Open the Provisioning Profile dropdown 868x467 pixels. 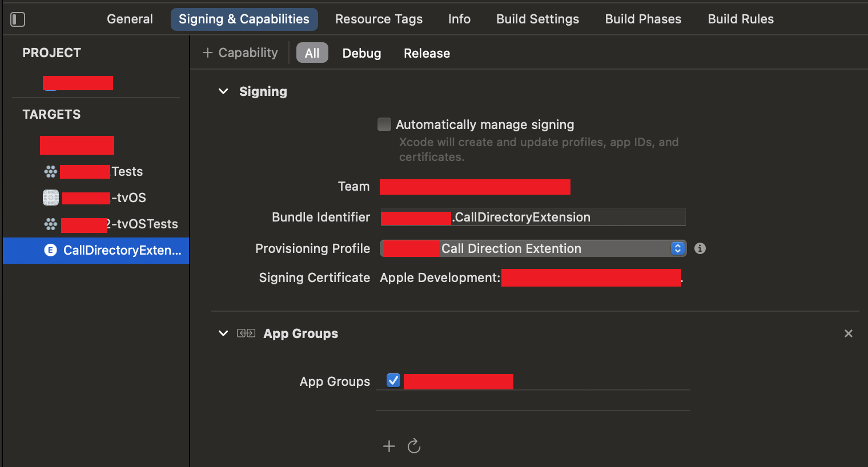[x=677, y=248]
